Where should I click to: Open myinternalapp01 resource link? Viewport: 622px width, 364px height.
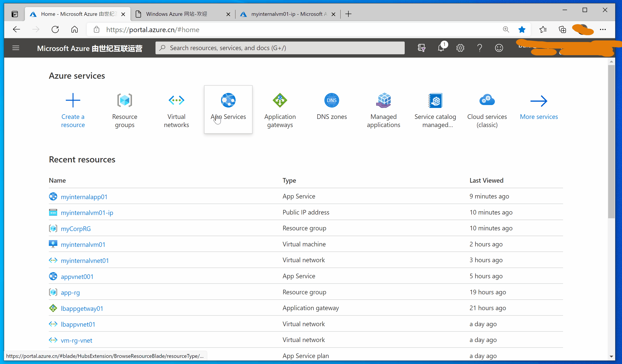click(84, 197)
